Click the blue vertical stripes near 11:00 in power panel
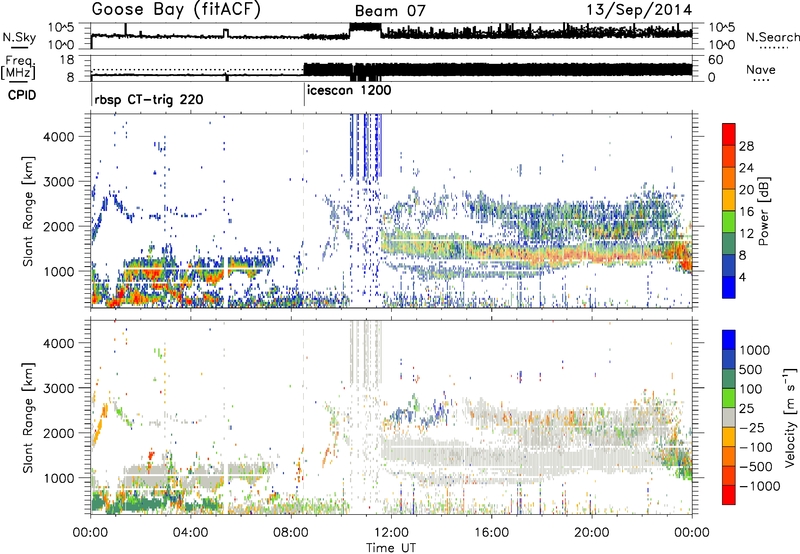The image size is (800, 554). click(365, 145)
